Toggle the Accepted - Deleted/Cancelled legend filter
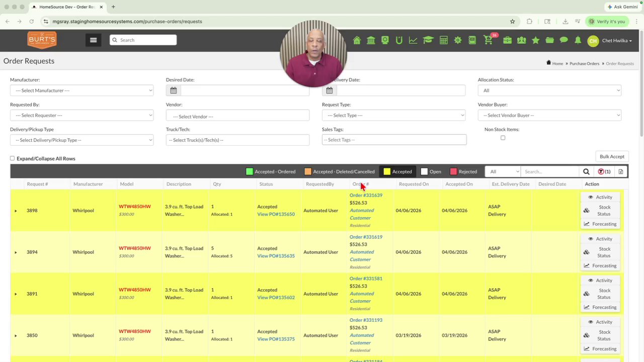Screen dimensions: 644x362 (339, 171)
